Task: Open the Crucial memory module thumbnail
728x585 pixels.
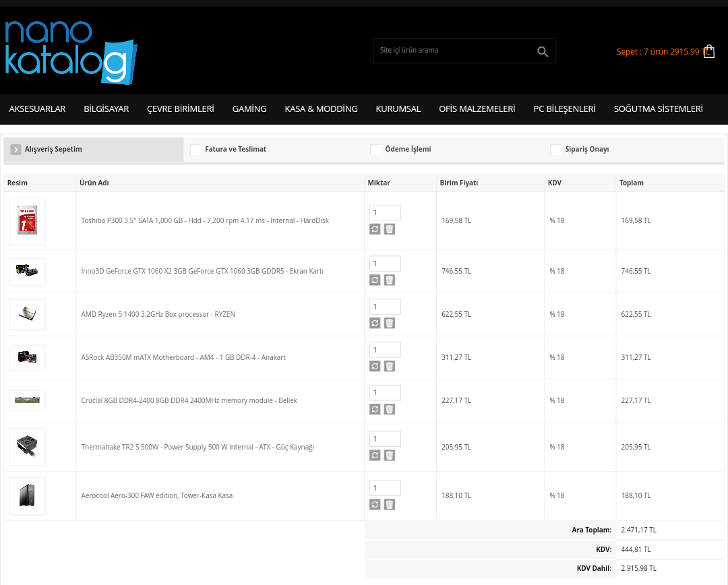Action: pos(28,400)
